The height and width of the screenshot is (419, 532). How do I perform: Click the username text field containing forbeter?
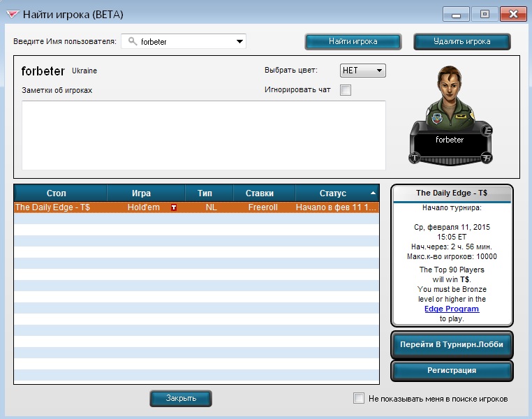pyautogui.click(x=183, y=41)
